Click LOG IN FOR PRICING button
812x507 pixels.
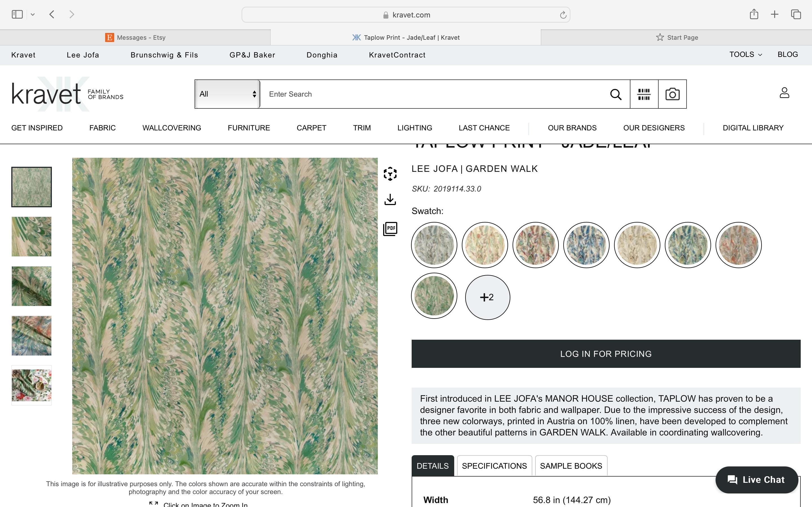606,354
